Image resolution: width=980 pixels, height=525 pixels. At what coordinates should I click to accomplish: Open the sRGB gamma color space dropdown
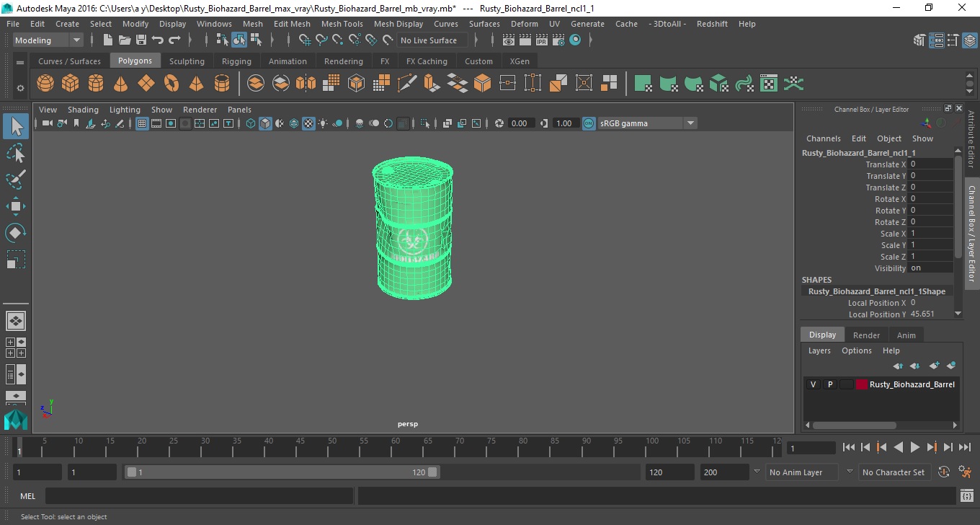(x=647, y=123)
